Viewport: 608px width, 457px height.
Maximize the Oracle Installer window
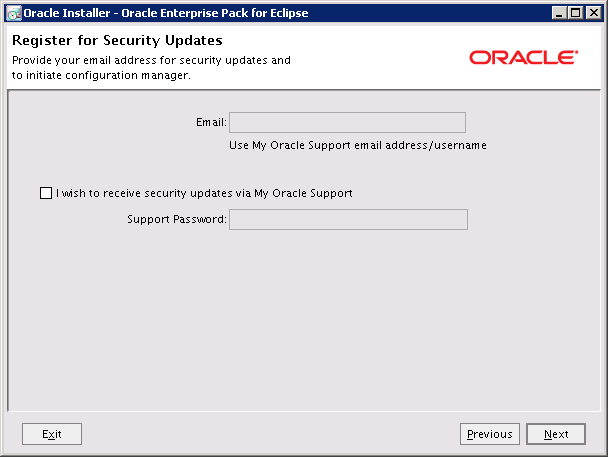click(x=576, y=13)
